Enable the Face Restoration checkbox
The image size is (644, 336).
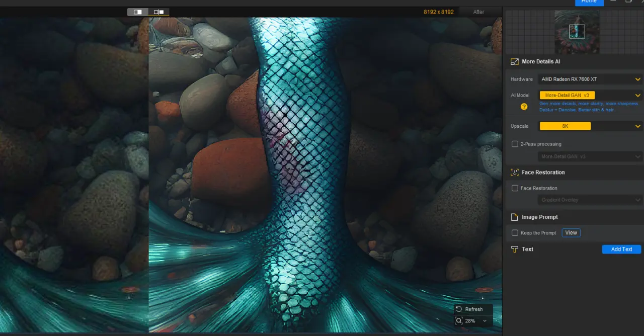[515, 188]
